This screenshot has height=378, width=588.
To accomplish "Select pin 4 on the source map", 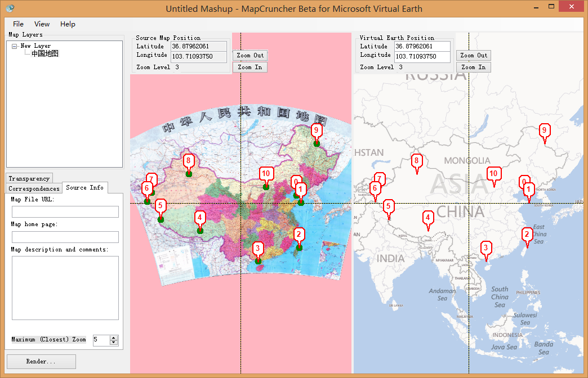I will click(200, 217).
